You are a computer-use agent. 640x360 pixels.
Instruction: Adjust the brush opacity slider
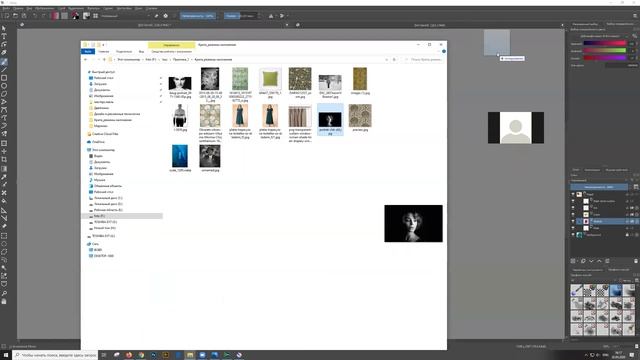click(198, 16)
